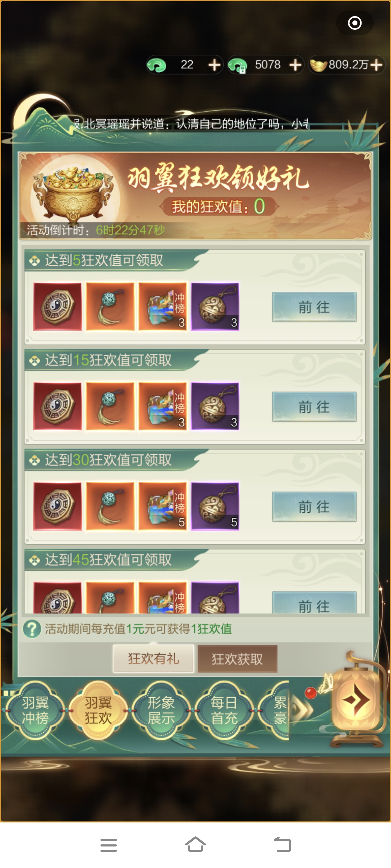Tap the Android home navigation button
This screenshot has height=868, width=391.
pyautogui.click(x=195, y=844)
